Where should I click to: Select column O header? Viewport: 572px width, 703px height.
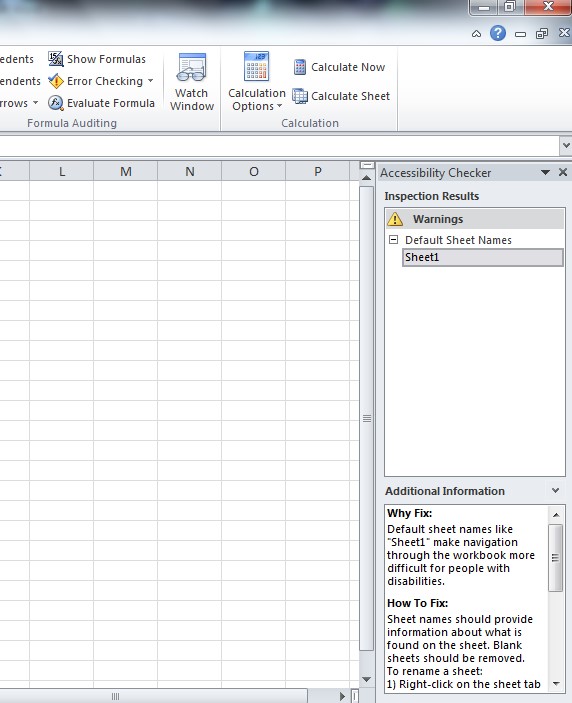click(x=254, y=172)
